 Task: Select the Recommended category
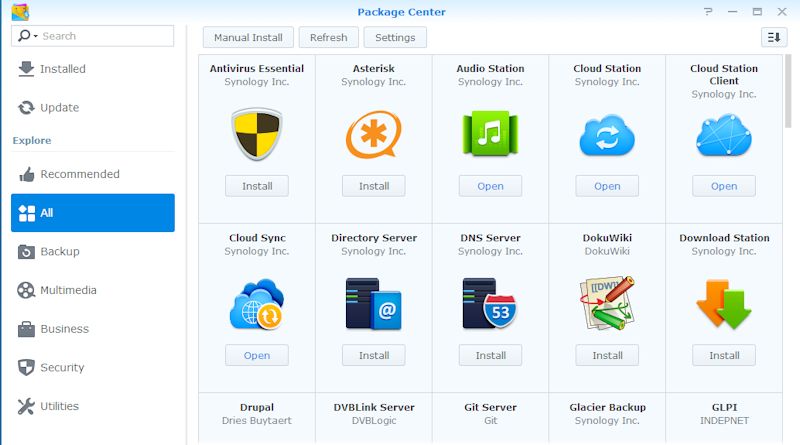[93, 174]
